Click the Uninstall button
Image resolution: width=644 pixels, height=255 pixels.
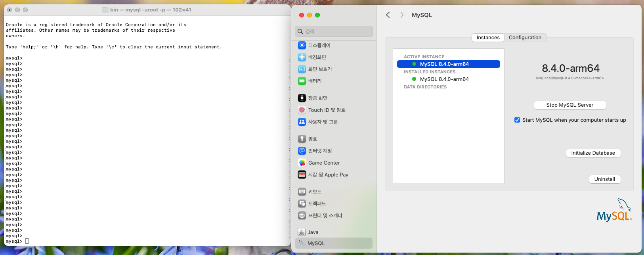click(x=605, y=179)
